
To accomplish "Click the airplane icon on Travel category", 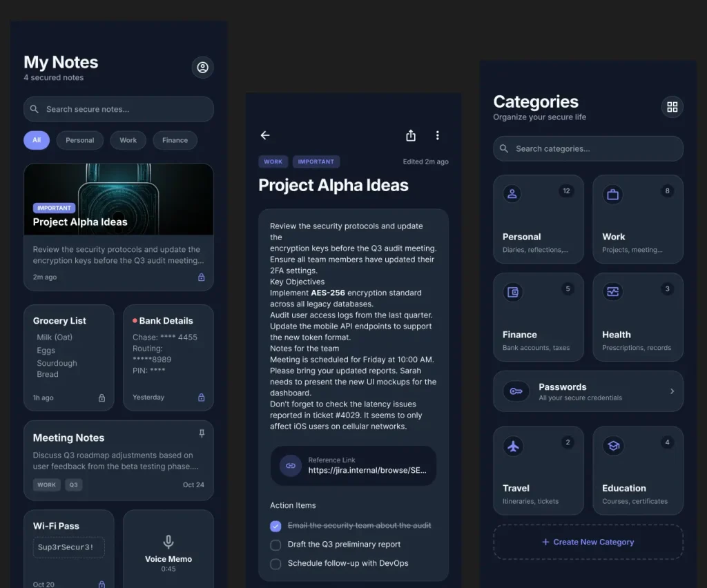I will (513, 447).
